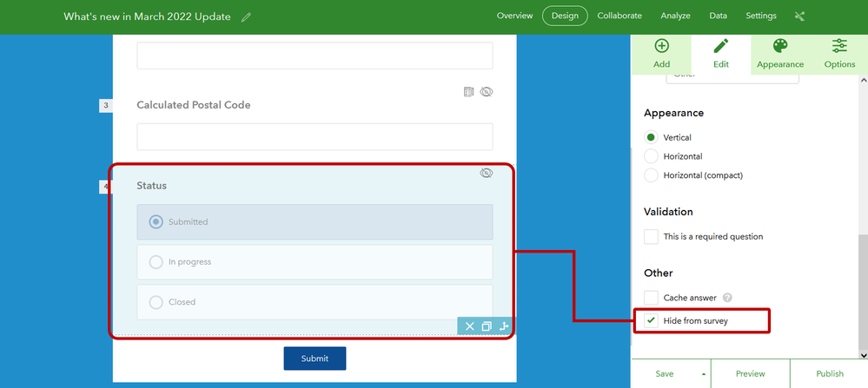Publish the survey
This screenshot has width=868, height=388.
click(x=829, y=373)
